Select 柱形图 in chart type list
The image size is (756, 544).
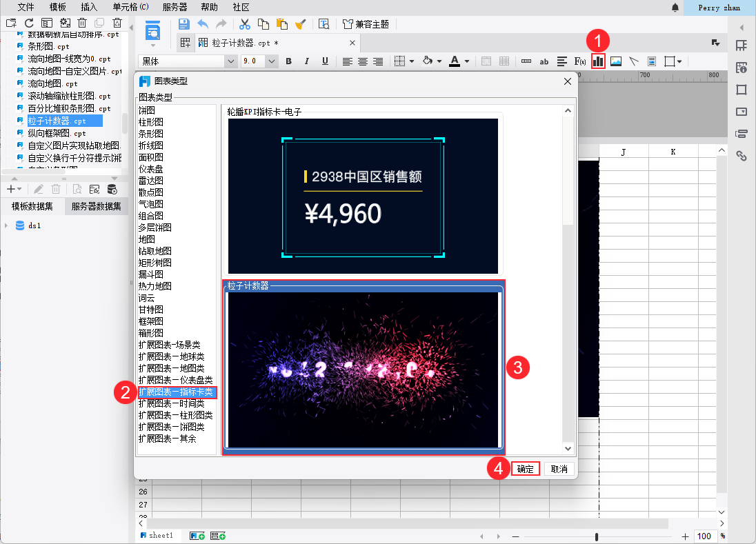click(x=151, y=122)
